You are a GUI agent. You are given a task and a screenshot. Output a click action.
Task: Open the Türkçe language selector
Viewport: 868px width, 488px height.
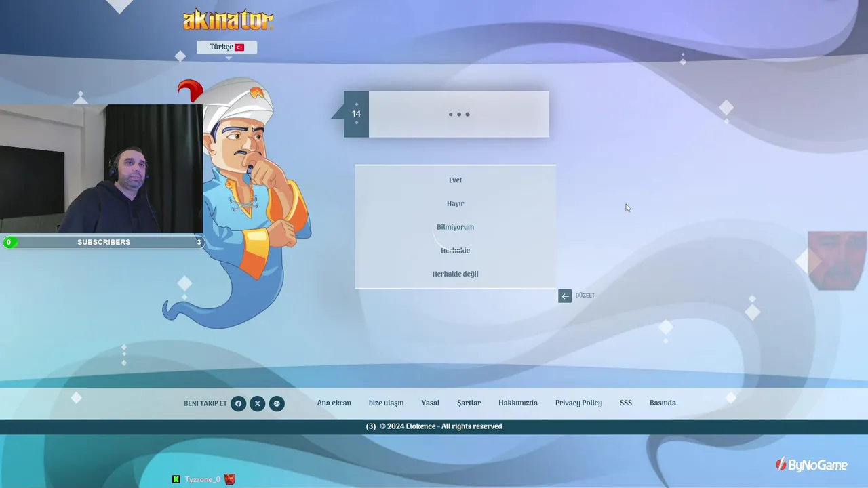[226, 47]
